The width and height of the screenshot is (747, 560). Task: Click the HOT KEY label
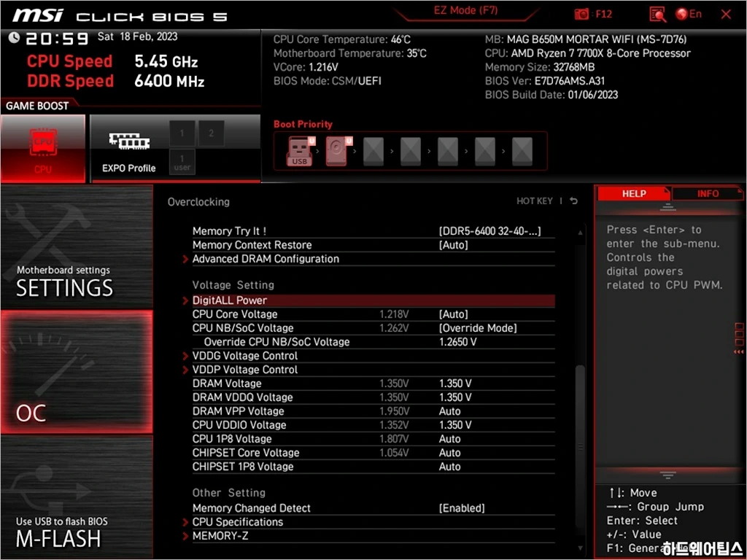point(535,201)
